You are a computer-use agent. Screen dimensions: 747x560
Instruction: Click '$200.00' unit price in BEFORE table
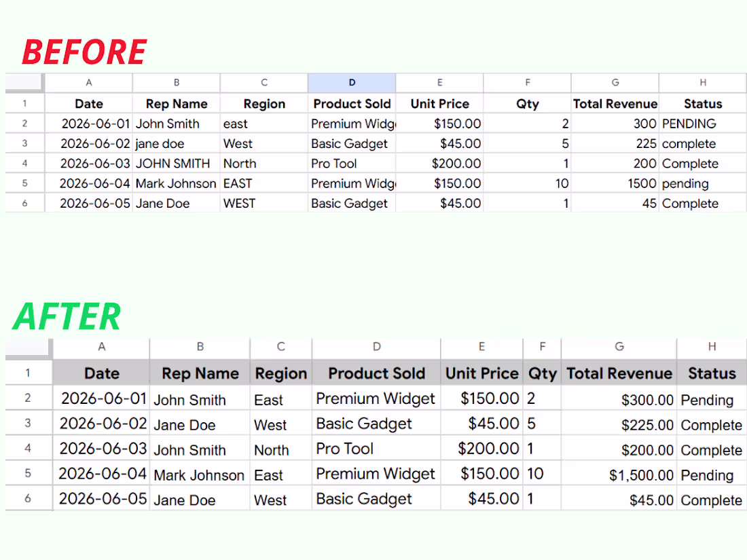[x=439, y=164]
